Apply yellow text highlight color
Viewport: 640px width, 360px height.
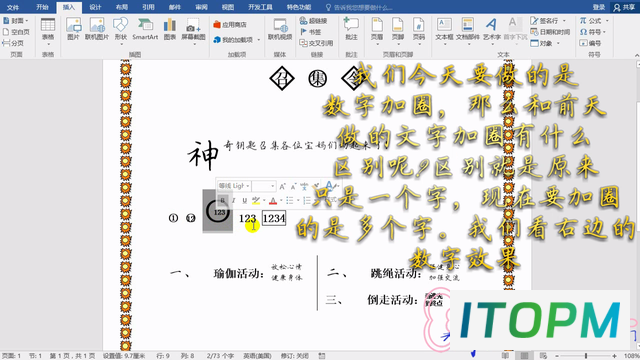pyautogui.click(x=256, y=200)
